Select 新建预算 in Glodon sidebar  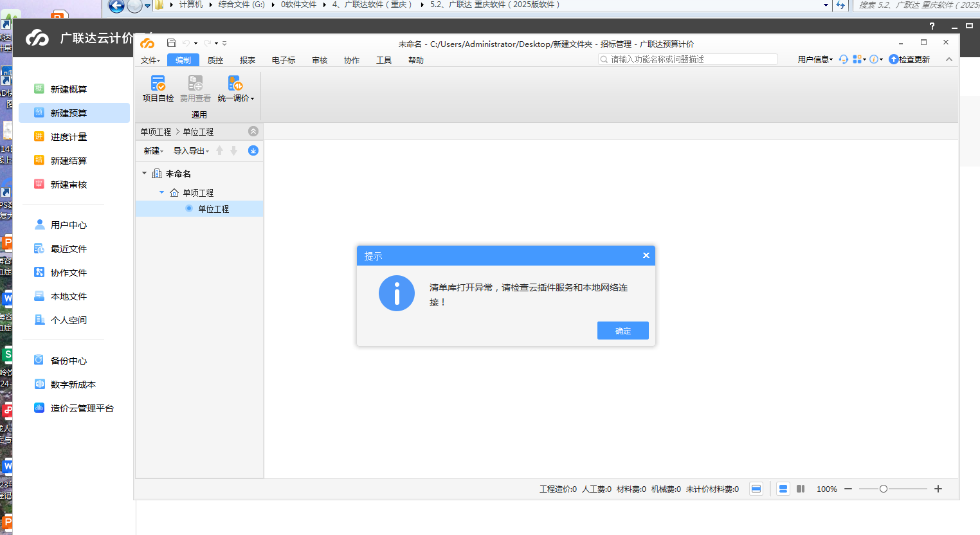pyautogui.click(x=74, y=113)
